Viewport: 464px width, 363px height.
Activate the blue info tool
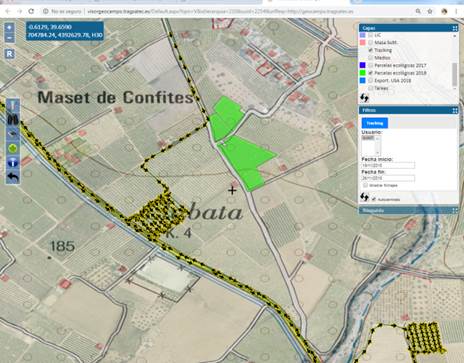[x=13, y=163]
